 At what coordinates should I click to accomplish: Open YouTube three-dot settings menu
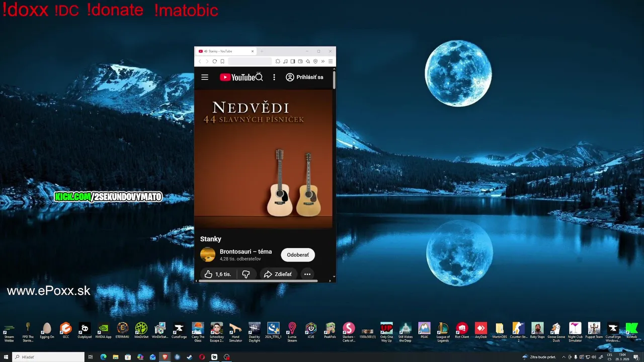pos(274,77)
